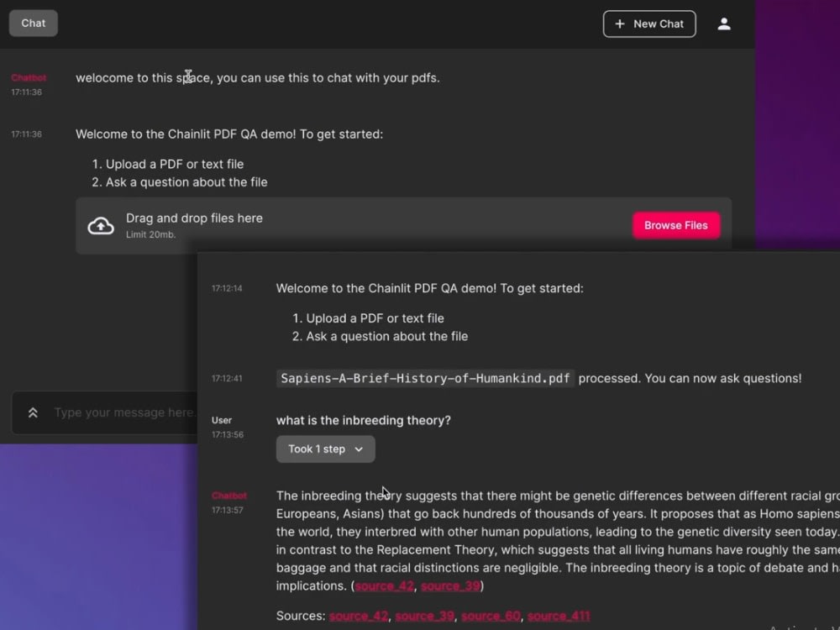
Task: Open source_39 link inside the answer text
Action: pyautogui.click(x=450, y=585)
